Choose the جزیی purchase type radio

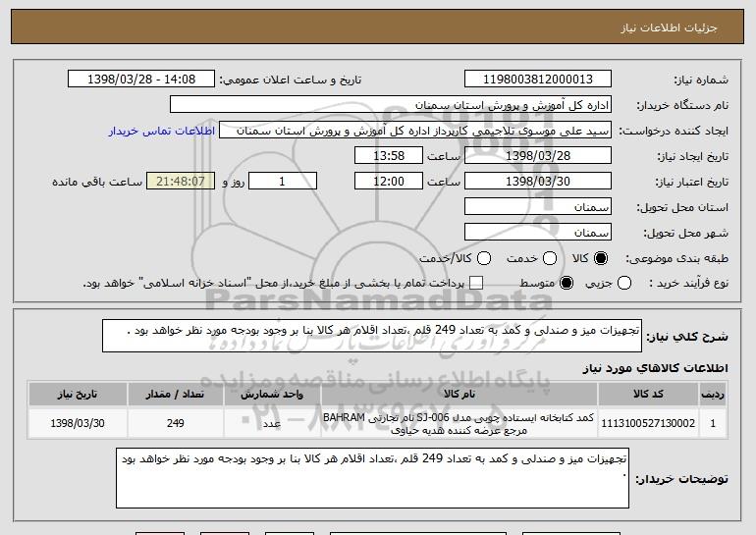point(623,284)
